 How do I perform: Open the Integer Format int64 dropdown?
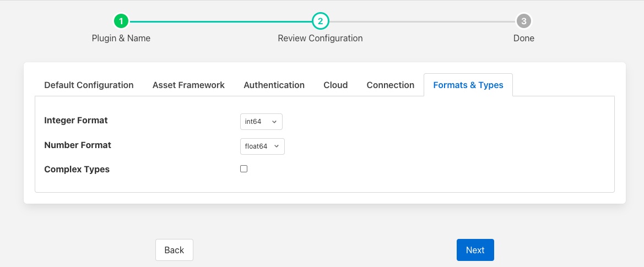[x=261, y=122]
